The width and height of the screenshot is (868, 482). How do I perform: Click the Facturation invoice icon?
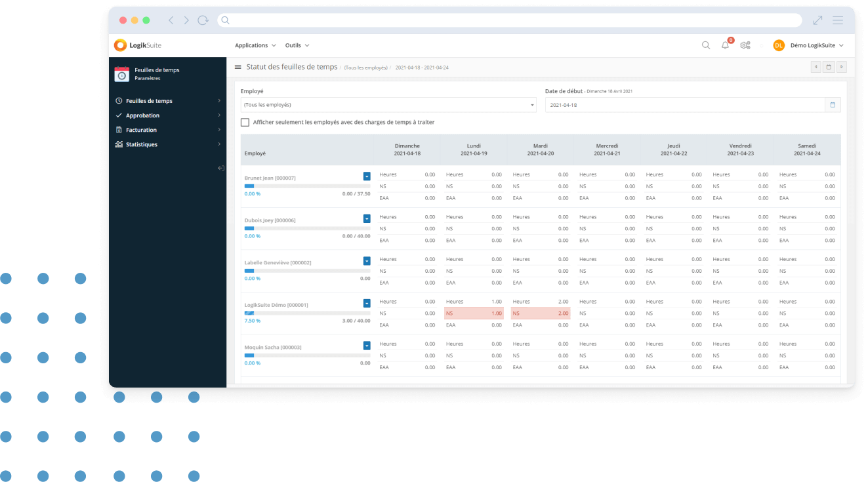coord(119,130)
